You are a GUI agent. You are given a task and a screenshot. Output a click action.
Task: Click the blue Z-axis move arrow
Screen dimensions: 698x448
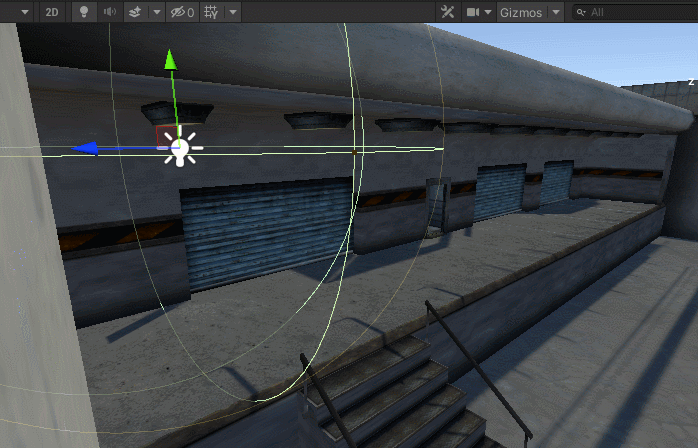[x=85, y=148]
